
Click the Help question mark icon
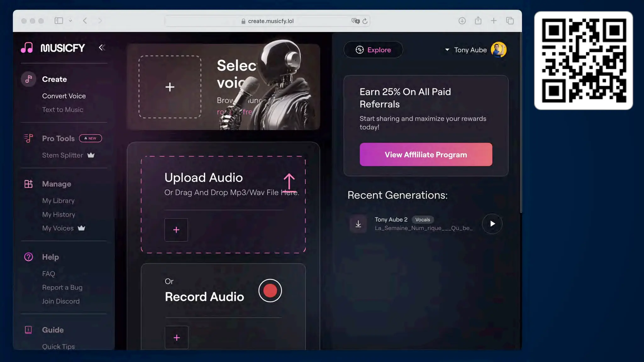point(28,257)
